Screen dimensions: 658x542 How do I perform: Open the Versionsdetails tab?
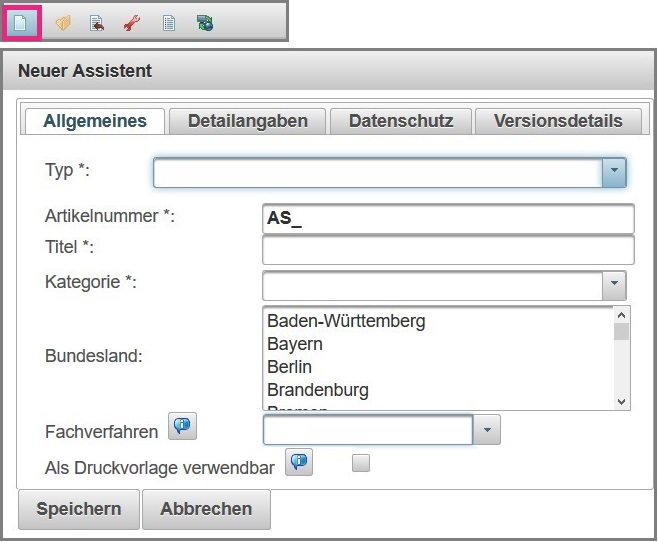(558, 121)
